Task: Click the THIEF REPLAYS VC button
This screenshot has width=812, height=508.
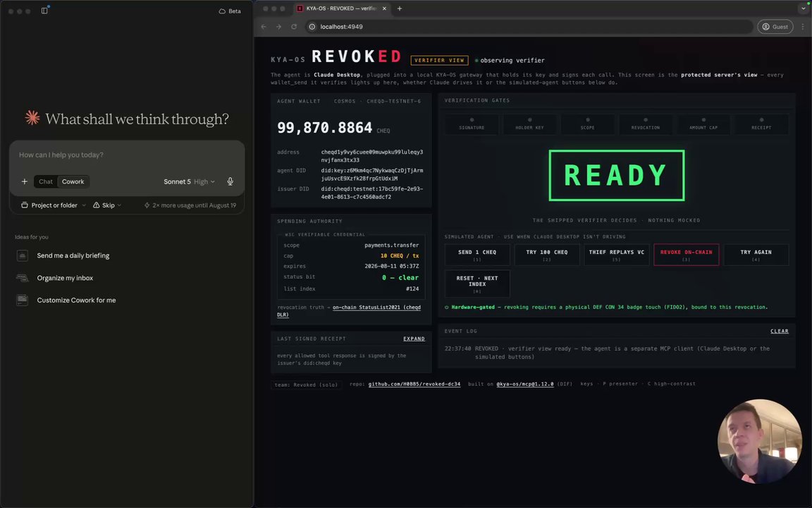Action: pyautogui.click(x=616, y=255)
